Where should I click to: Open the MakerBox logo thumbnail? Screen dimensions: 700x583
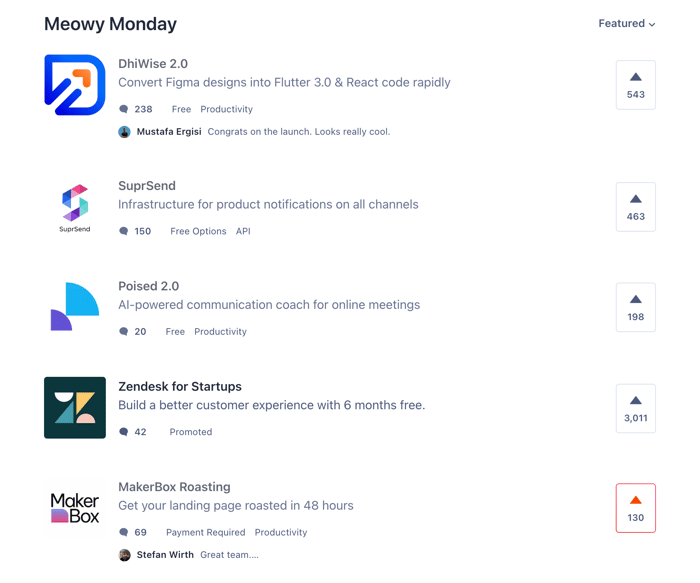(x=75, y=508)
